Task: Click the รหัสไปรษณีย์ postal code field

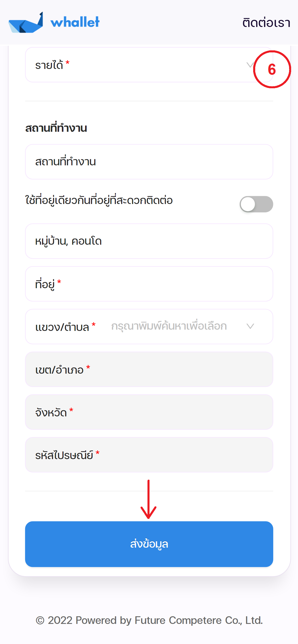Action: pos(149,455)
